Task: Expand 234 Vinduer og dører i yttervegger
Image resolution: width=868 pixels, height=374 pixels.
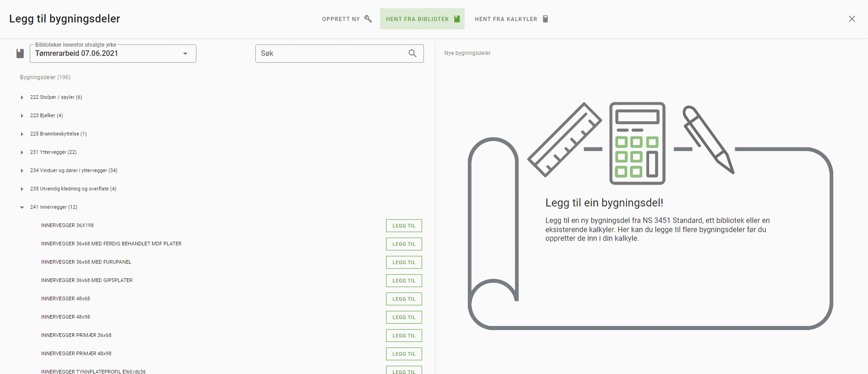Action: click(x=22, y=171)
